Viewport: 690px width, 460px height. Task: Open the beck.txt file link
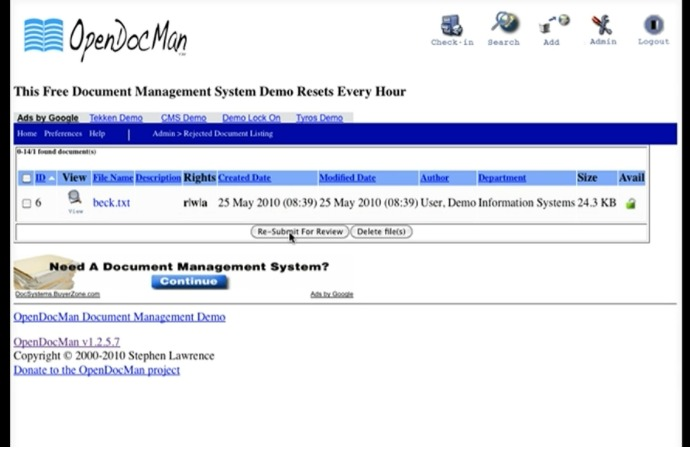(x=111, y=202)
